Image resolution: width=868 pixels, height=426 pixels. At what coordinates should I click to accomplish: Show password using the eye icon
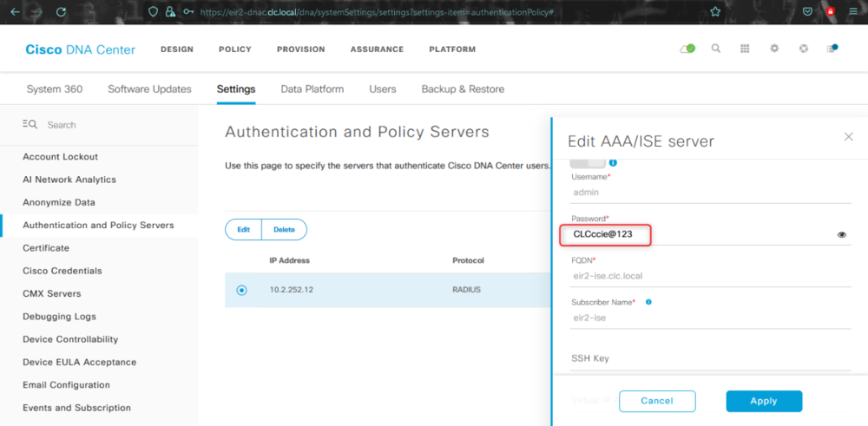click(842, 234)
